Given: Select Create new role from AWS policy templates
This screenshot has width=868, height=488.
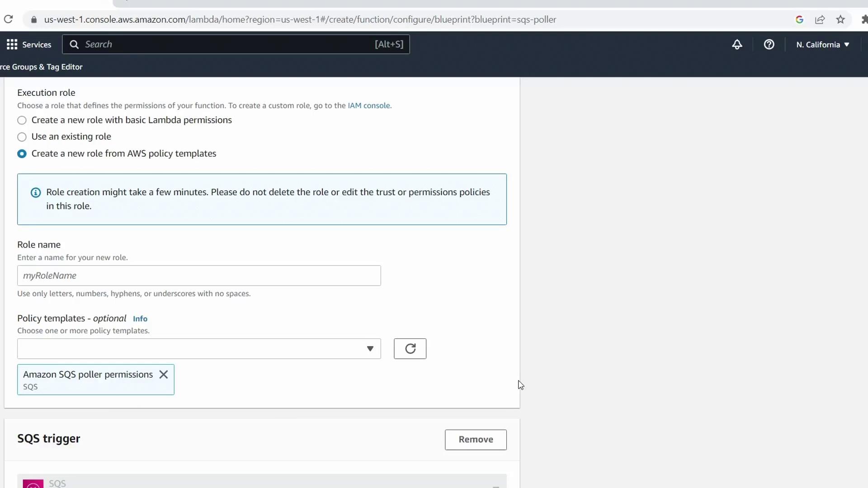Looking at the screenshot, I should coord(22,154).
